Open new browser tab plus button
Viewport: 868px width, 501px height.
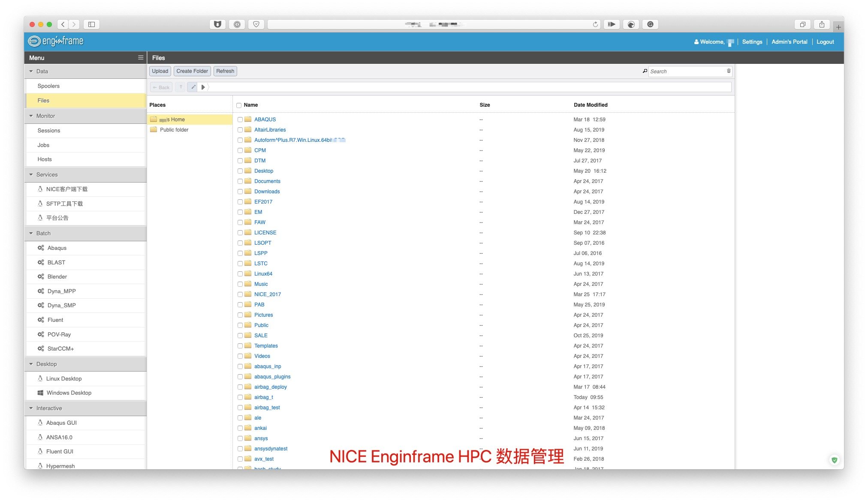pos(838,27)
